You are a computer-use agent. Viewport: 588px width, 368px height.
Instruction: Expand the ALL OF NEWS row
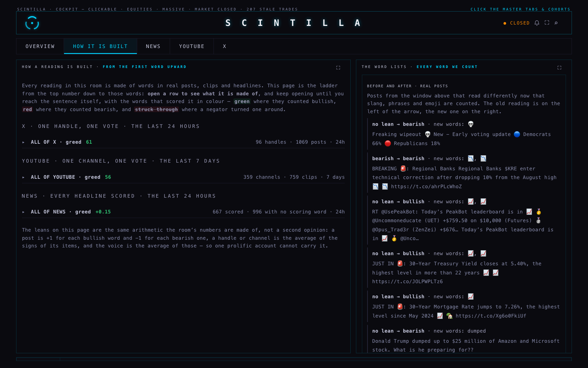coord(183,212)
